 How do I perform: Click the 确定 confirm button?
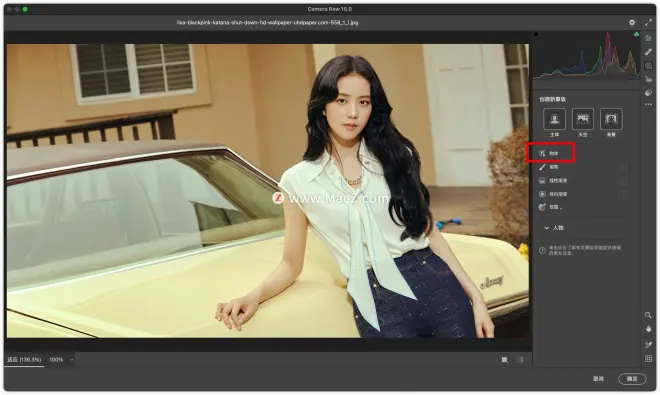point(632,379)
